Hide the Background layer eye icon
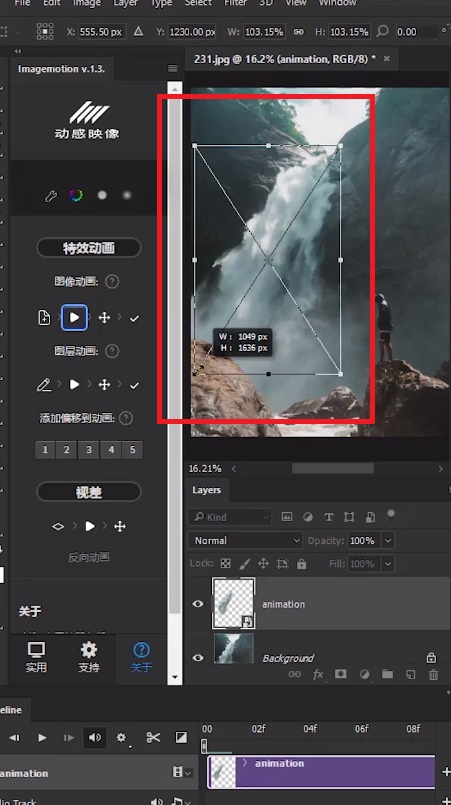 pos(198,658)
